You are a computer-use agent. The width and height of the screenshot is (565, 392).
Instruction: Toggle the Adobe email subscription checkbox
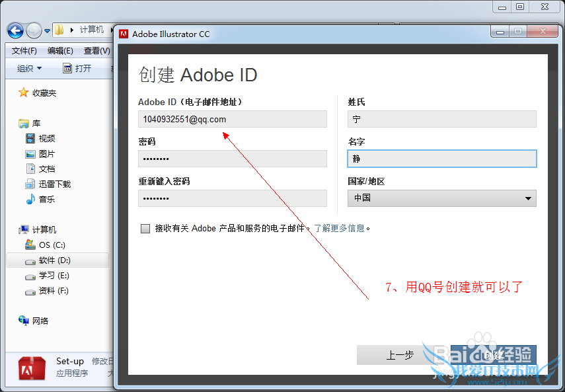(x=145, y=229)
